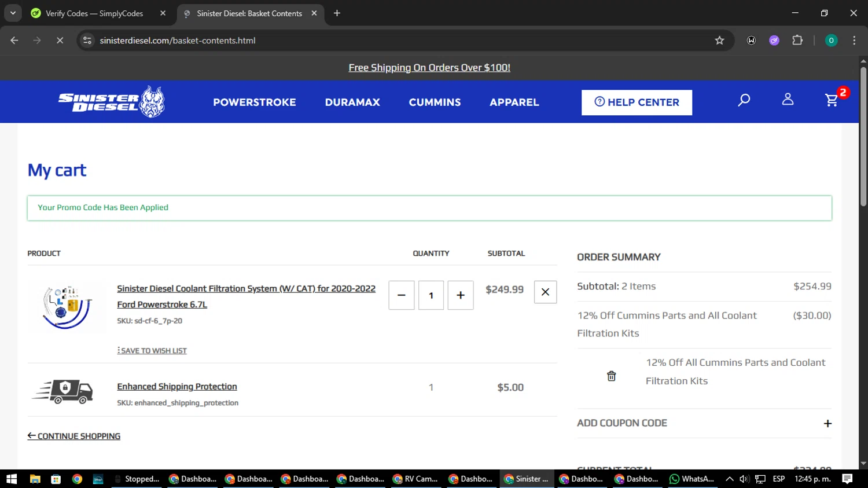The width and height of the screenshot is (868, 488).
Task: Open the tab search dropdown arrow
Action: tap(13, 13)
